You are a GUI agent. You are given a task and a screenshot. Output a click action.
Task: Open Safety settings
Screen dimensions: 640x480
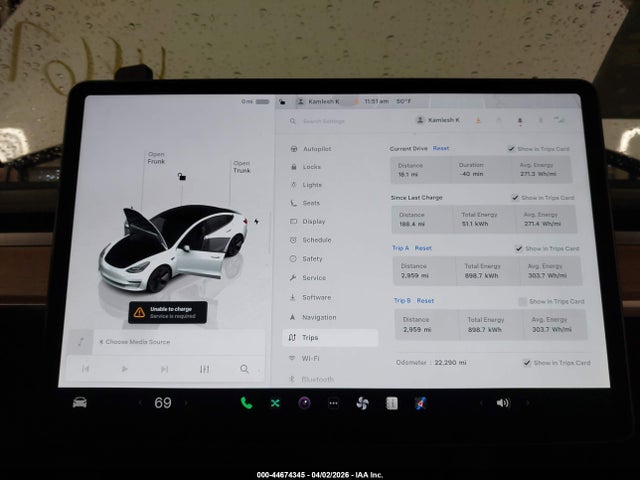pyautogui.click(x=307, y=259)
